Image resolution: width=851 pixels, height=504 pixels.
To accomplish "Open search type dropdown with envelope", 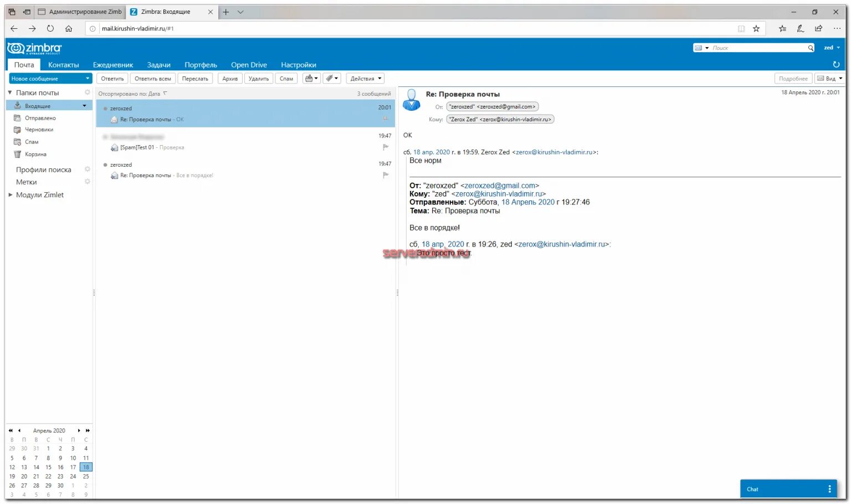I will [x=701, y=48].
